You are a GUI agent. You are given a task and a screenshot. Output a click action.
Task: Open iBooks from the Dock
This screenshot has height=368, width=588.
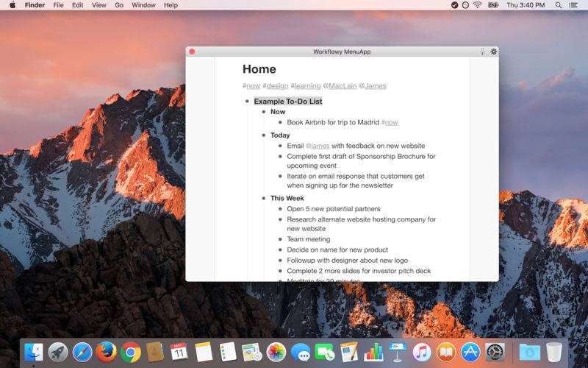[x=446, y=353]
